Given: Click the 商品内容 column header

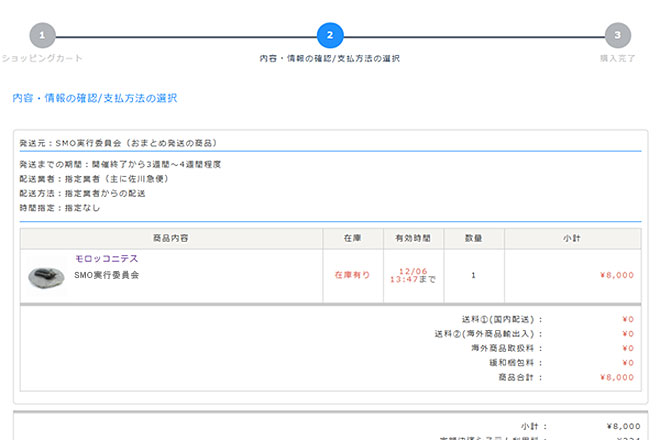Looking at the screenshot, I should coord(171,238).
